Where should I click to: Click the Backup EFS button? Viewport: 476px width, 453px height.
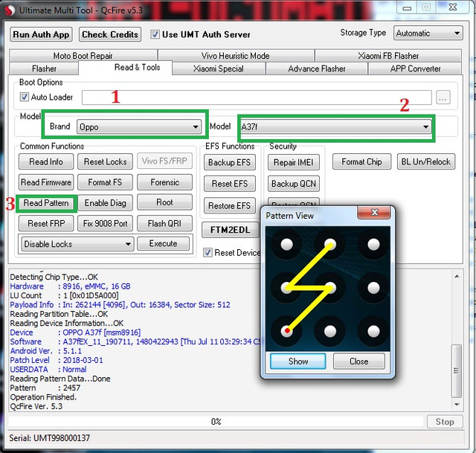tap(230, 162)
